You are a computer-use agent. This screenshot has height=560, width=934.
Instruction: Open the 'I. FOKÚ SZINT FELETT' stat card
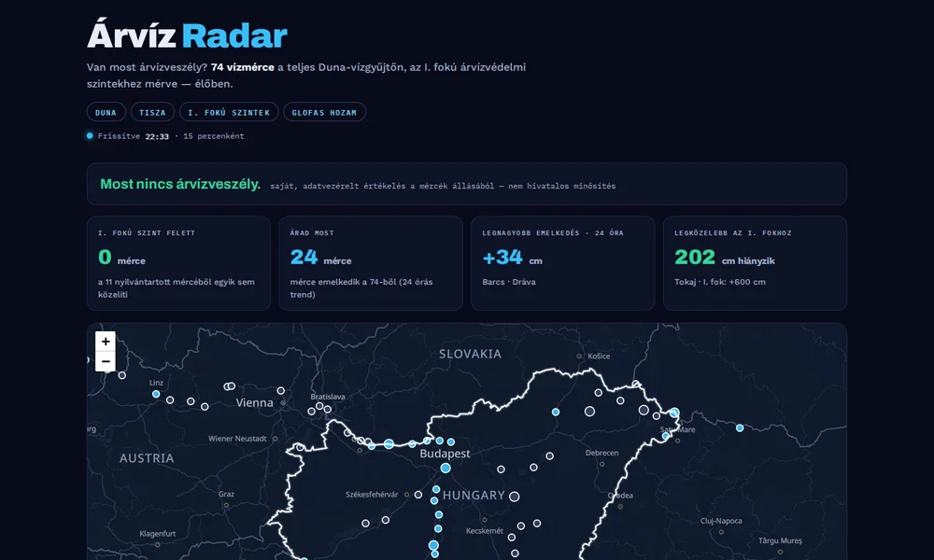(178, 263)
